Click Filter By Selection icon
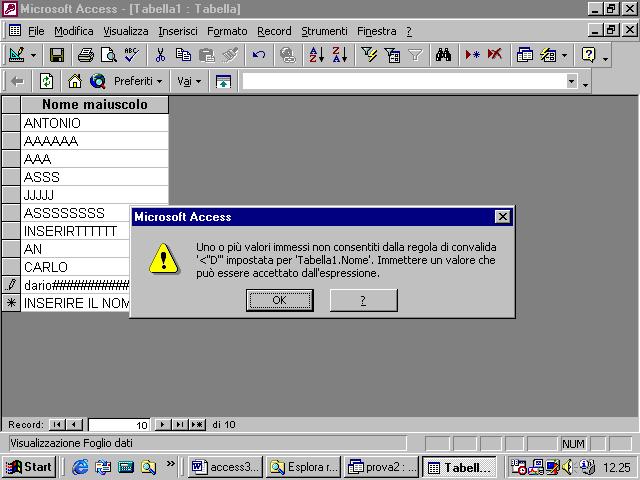 pos(369,55)
